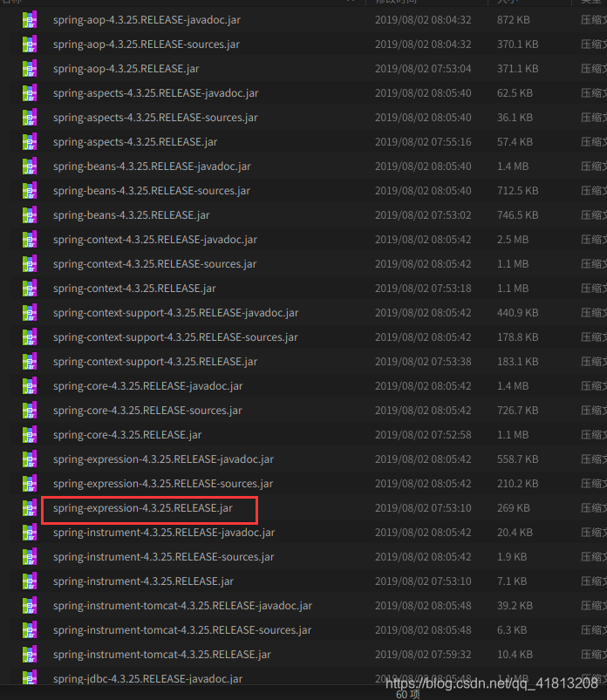
Task: Click the jar icon beside spring-aspects-4.3.25.RELEASE-sources.jar
Action: pyautogui.click(x=30, y=118)
